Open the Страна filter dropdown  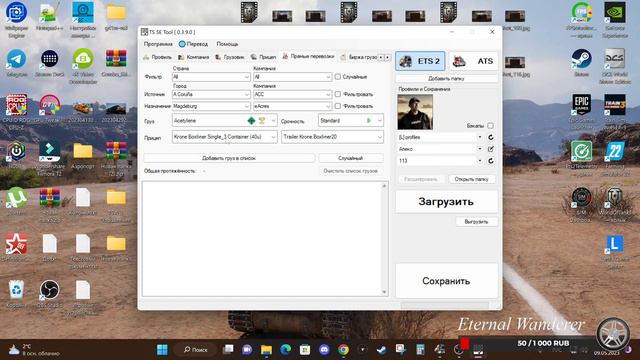tap(211, 77)
